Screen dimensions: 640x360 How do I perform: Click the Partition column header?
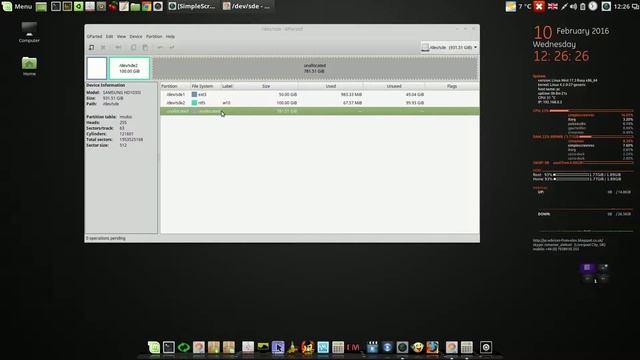coord(175,86)
